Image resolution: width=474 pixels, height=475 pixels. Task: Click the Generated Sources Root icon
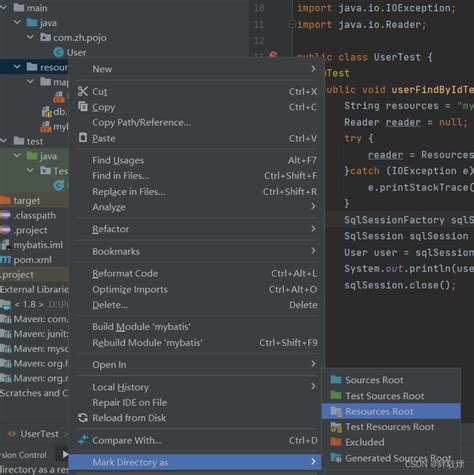tap(336, 458)
